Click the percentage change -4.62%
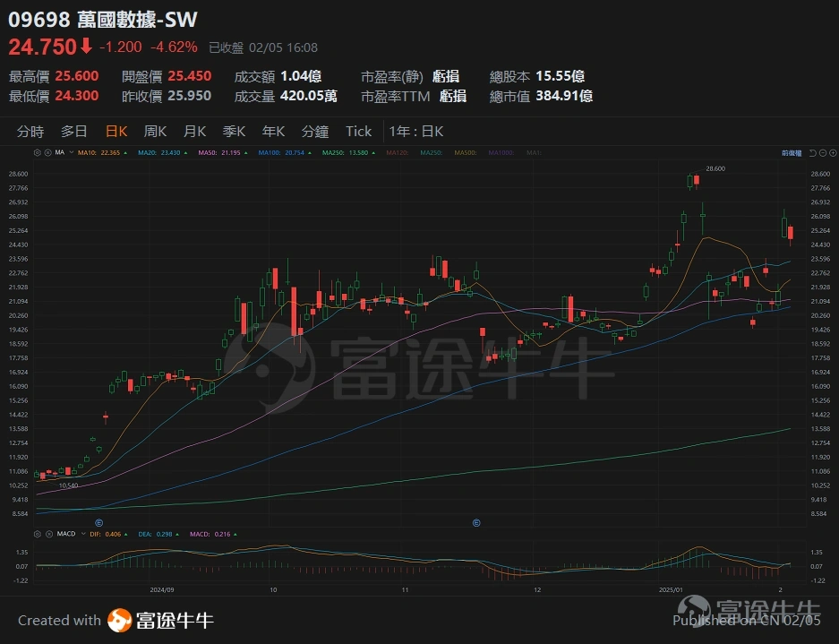 click(x=174, y=47)
